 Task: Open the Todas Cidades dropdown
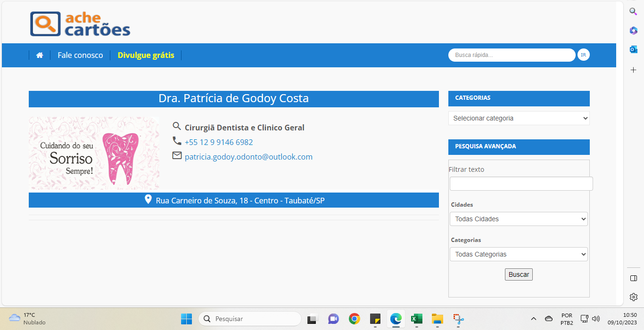coord(519,219)
